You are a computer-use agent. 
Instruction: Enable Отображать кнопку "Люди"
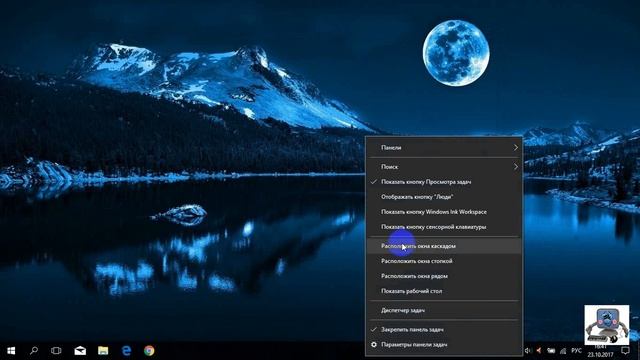click(x=444, y=197)
